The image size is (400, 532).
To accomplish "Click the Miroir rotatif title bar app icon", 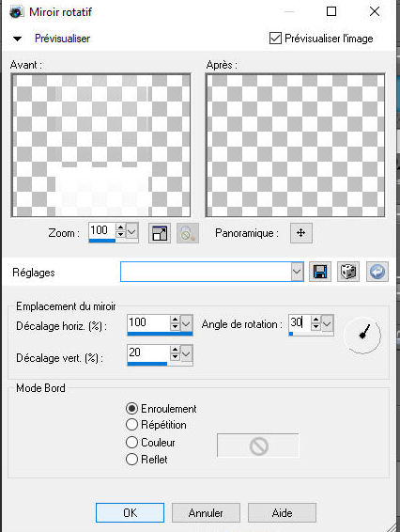I will 16,12.
